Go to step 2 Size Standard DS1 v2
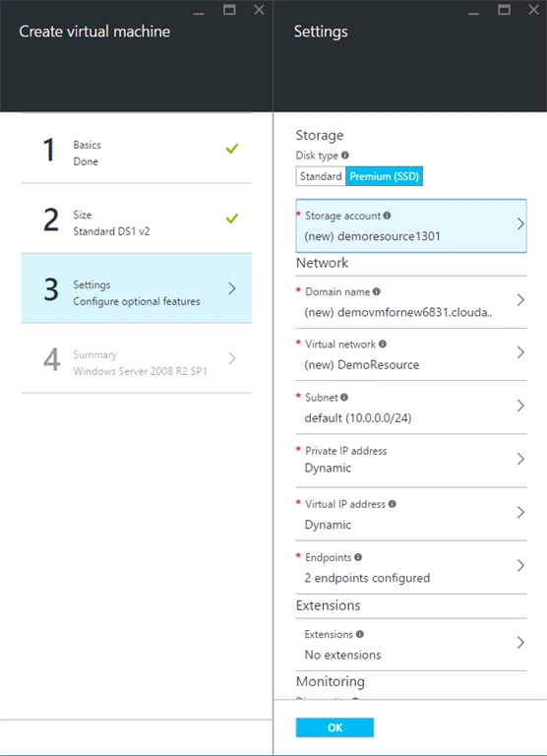Screen dimensions: 547x756 (137, 219)
